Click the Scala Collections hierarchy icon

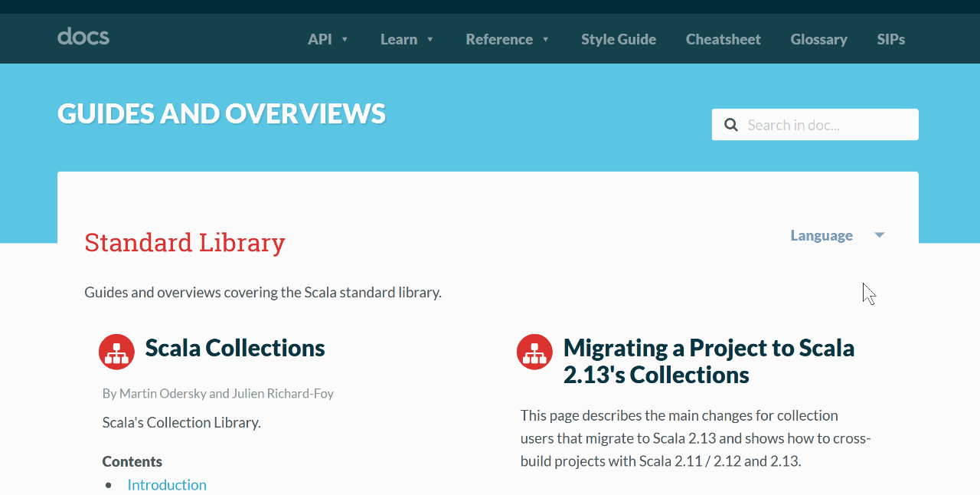click(x=116, y=352)
